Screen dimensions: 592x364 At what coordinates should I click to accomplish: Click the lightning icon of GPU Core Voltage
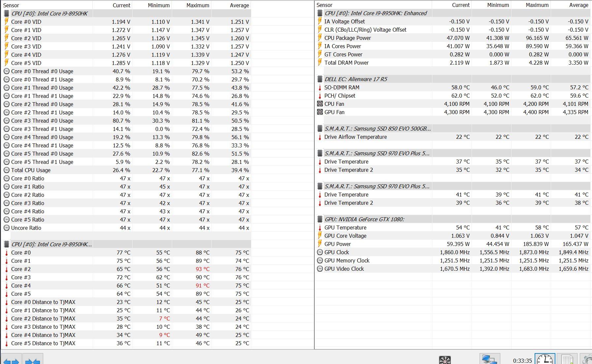[x=320, y=236]
